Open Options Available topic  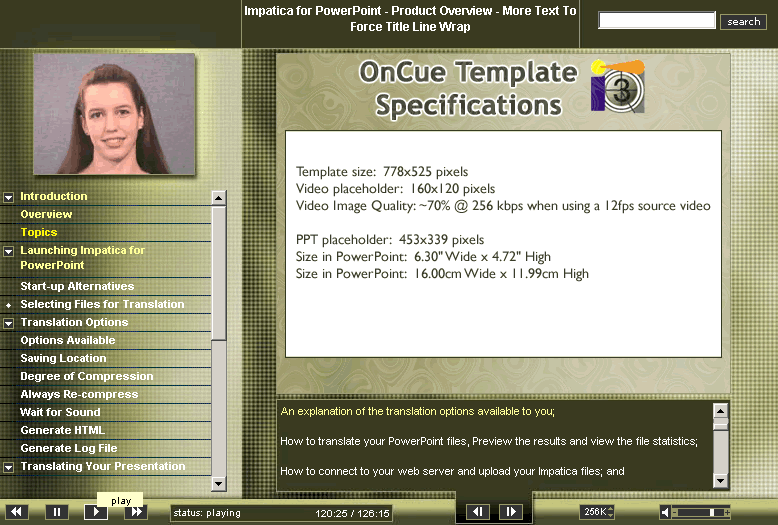coord(67,340)
